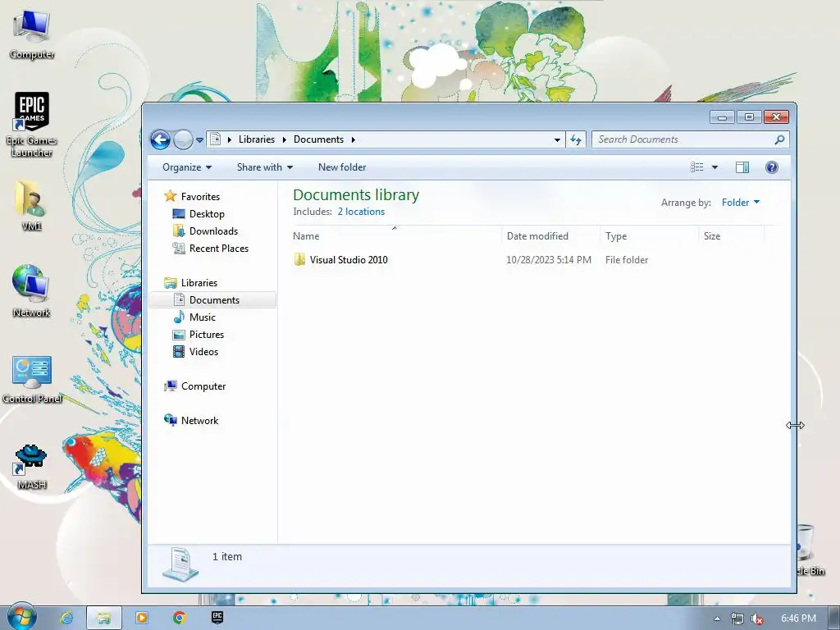The height and width of the screenshot is (630, 840).
Task: Open Help with the question mark icon
Action: tap(771, 167)
